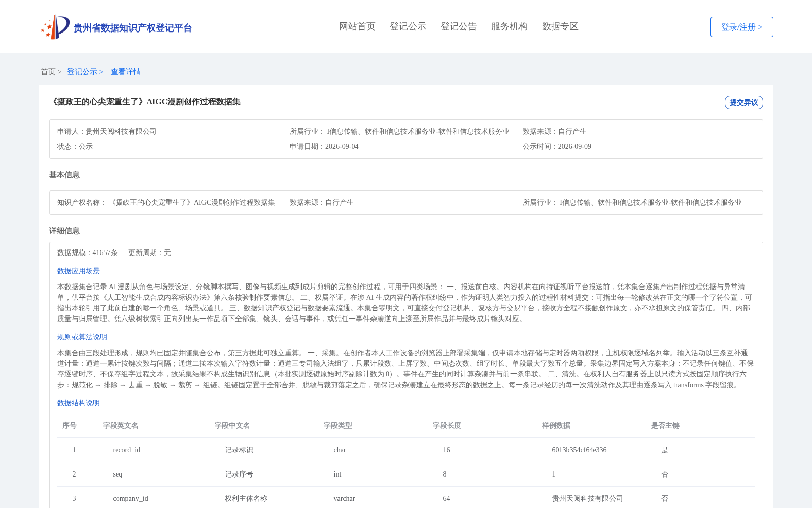812x508 pixels.
Task: Select 服务机构 in the top menu
Action: (510, 26)
